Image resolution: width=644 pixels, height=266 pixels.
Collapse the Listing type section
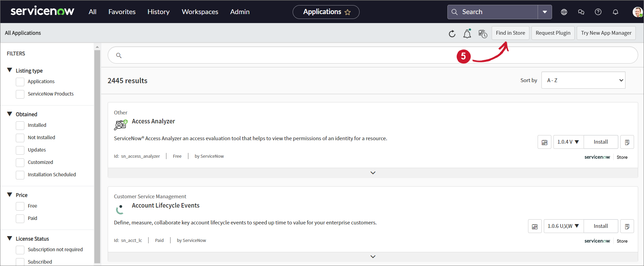10,70
